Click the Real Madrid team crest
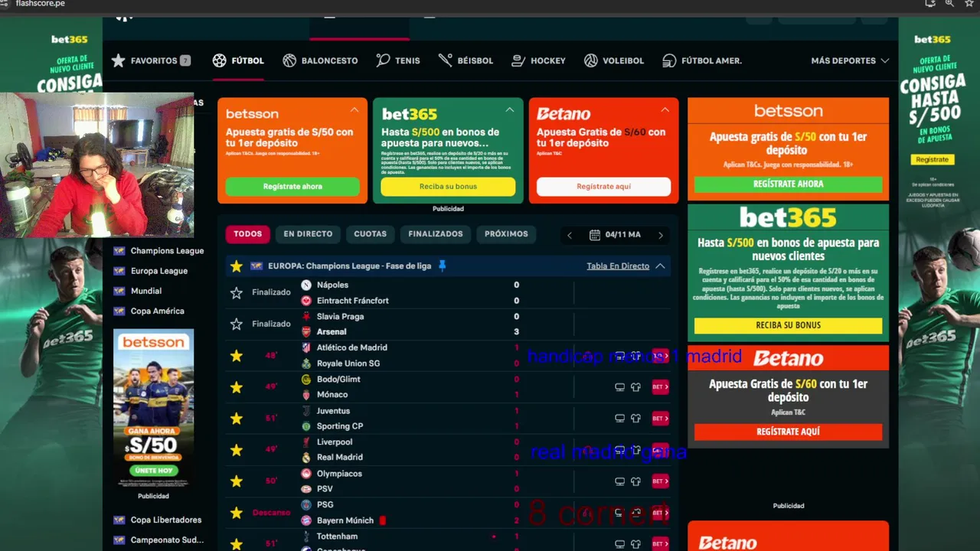 [x=306, y=457]
